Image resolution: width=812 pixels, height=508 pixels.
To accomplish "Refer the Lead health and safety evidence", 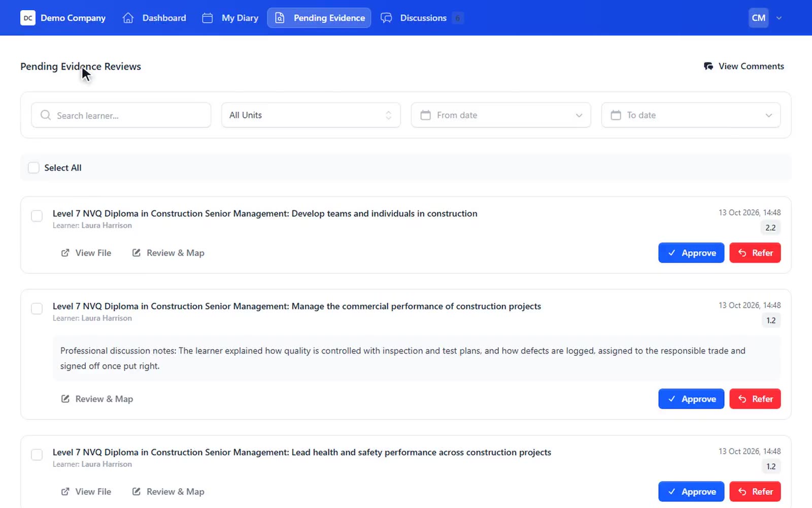I will [x=755, y=491].
